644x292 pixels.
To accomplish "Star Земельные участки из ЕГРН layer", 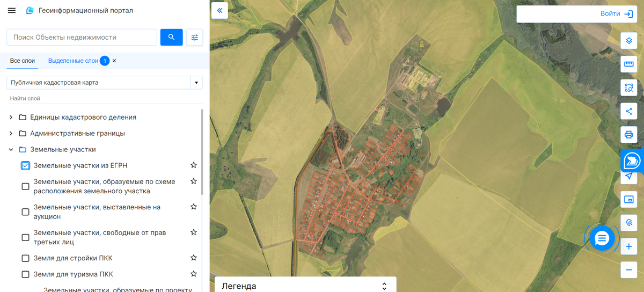I will (x=194, y=165).
